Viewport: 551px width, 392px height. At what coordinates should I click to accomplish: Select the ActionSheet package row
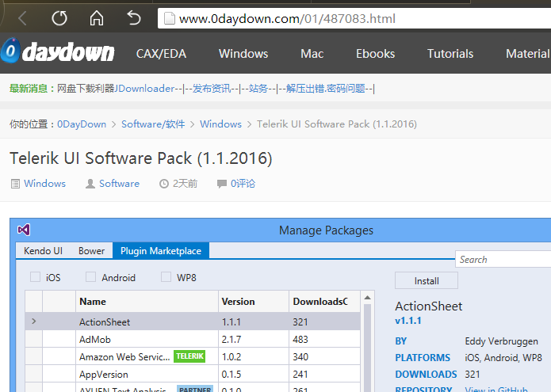coord(193,322)
